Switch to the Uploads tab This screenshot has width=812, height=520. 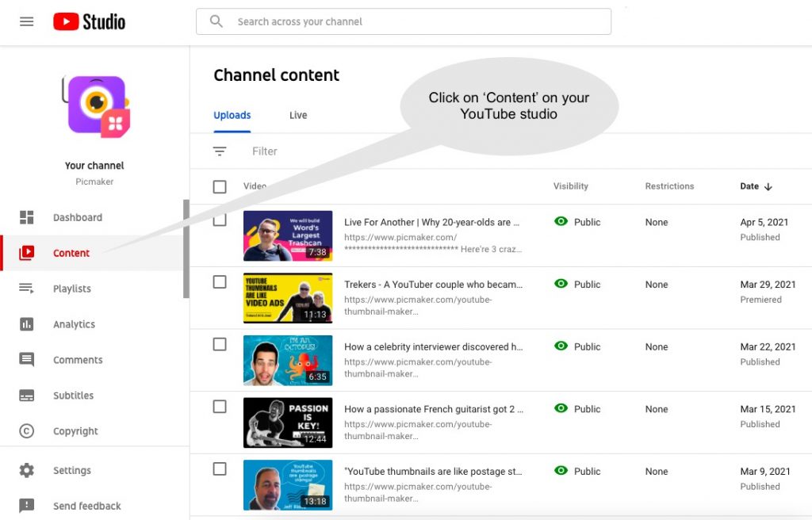tap(232, 115)
